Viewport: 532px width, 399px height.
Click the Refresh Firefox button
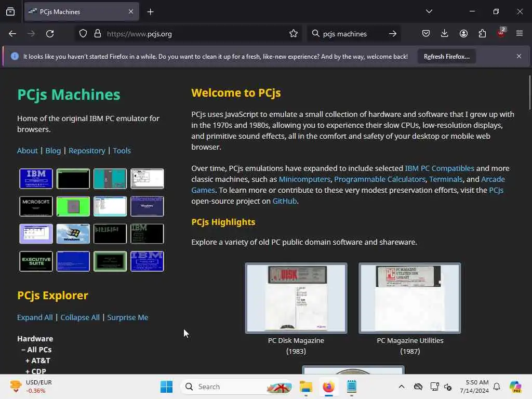coord(446,57)
